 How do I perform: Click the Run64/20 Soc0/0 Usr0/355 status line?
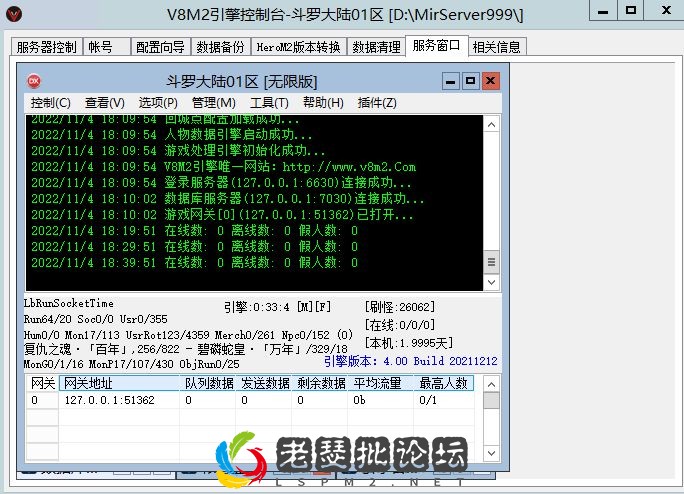tap(96, 319)
